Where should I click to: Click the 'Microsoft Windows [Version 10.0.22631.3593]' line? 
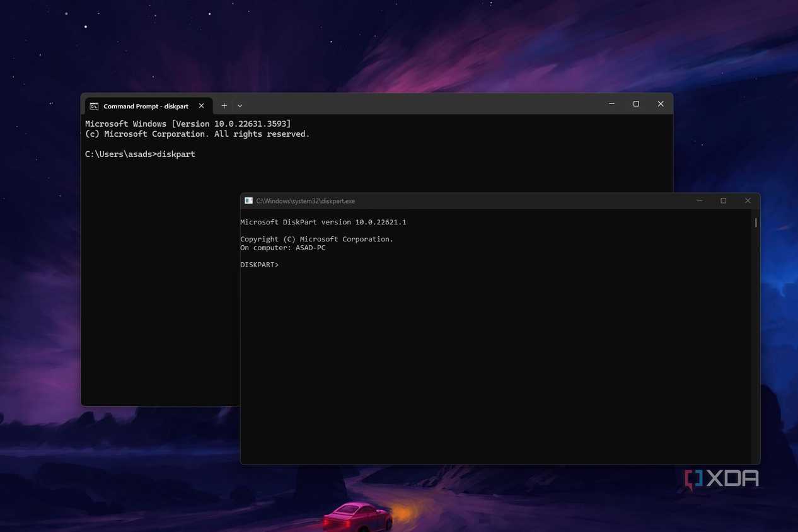tap(188, 124)
